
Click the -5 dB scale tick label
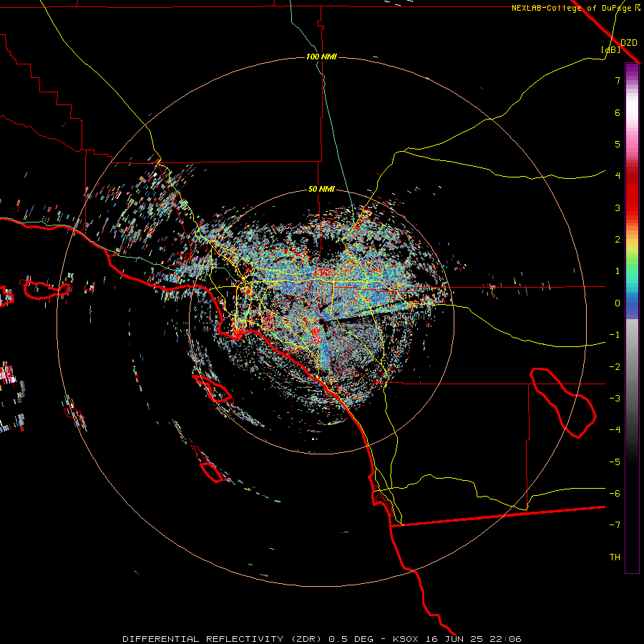[615, 462]
